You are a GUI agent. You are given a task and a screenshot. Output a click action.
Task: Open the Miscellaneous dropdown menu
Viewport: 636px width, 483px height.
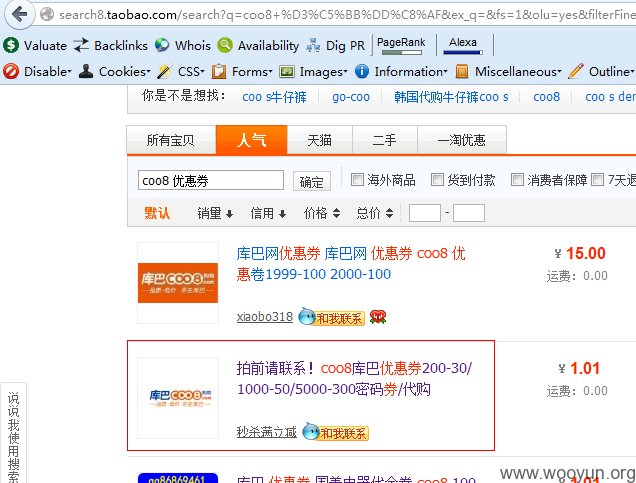tap(518, 71)
